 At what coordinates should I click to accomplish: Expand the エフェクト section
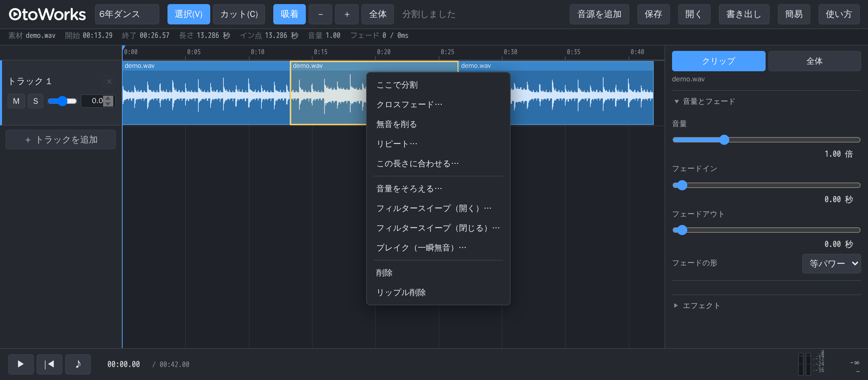[x=697, y=306]
